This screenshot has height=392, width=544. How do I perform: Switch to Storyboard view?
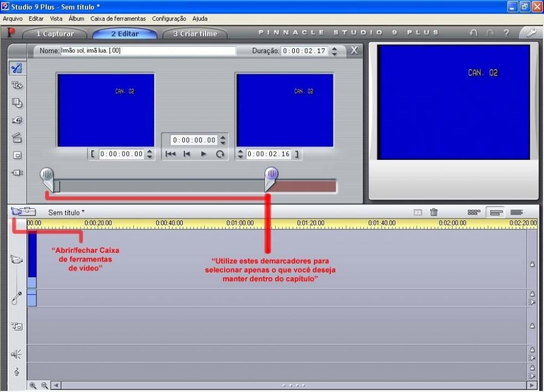[474, 212]
